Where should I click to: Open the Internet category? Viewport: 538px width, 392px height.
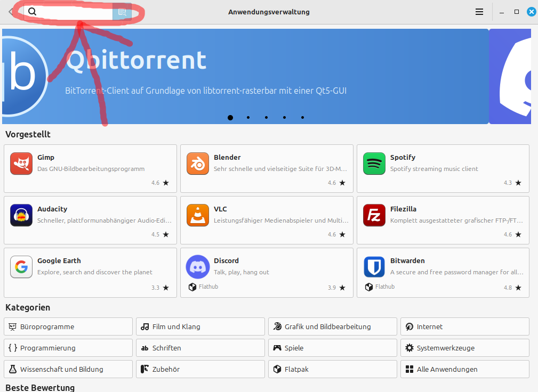coord(465,326)
